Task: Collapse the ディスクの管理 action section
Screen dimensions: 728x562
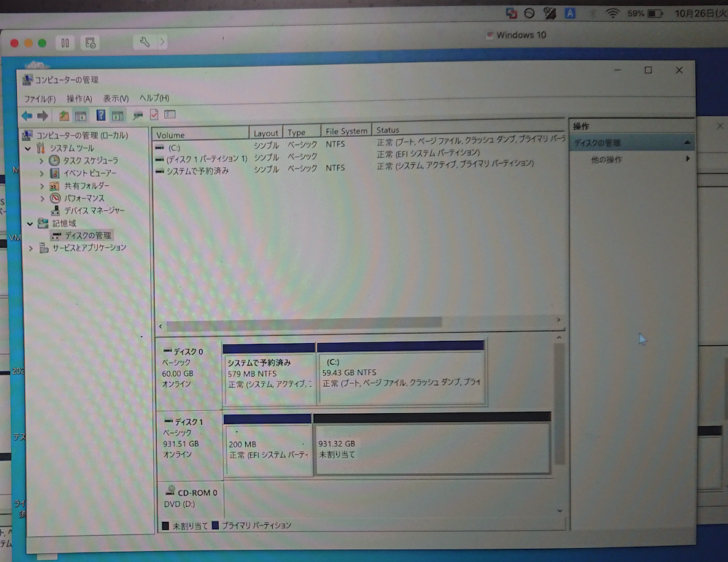Action: [x=687, y=142]
